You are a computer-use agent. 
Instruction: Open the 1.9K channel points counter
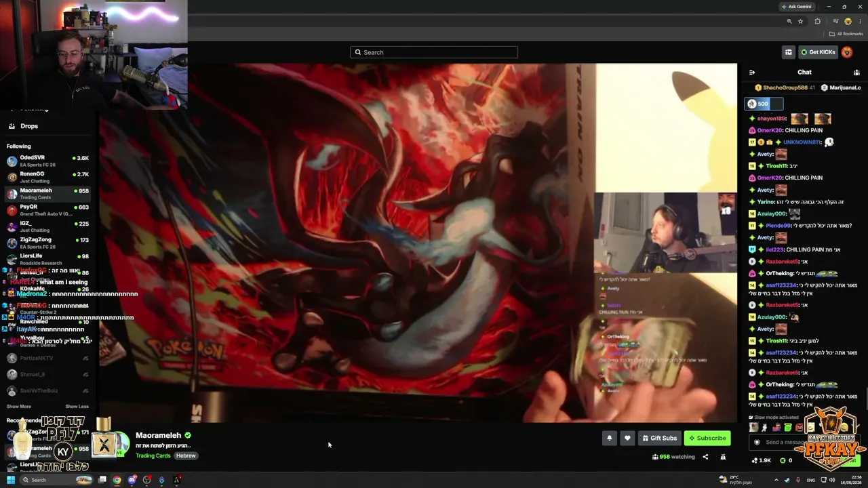click(762, 460)
